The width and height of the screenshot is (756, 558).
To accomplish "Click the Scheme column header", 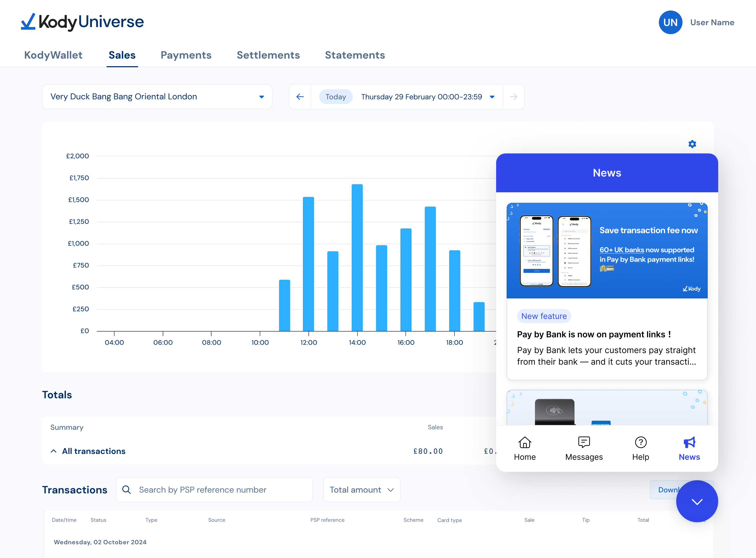I will pyautogui.click(x=413, y=520).
